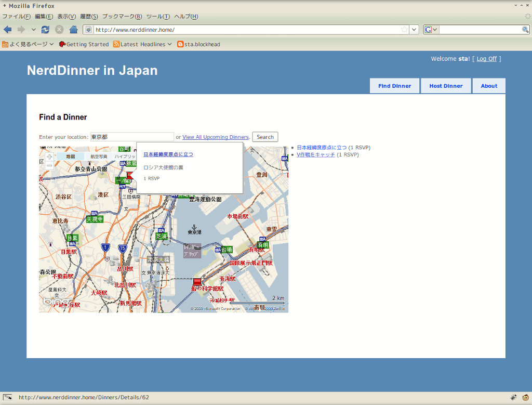Click the greasemonkey-style icon in status bar corner
This screenshot has height=405, width=532.
[x=526, y=397]
